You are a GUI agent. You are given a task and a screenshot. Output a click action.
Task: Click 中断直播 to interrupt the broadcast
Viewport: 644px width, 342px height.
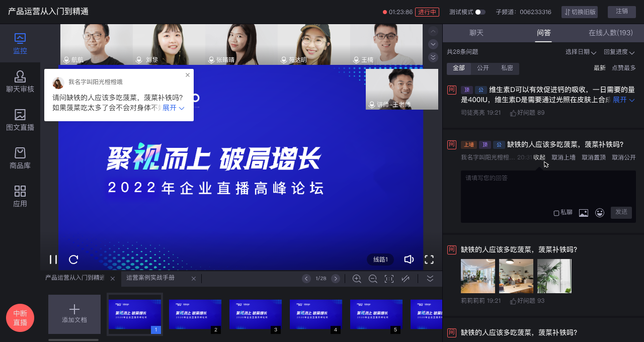20,318
